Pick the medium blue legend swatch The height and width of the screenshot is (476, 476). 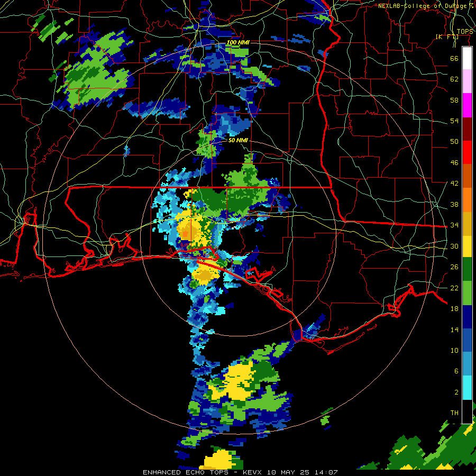click(x=467, y=340)
